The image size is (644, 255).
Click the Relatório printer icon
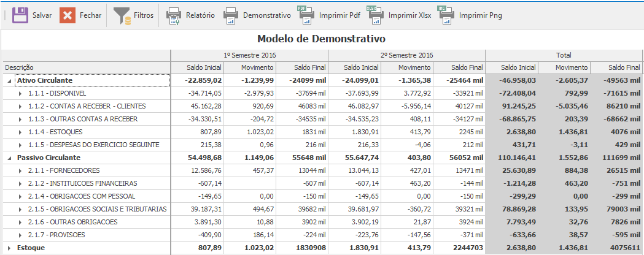[x=174, y=15]
